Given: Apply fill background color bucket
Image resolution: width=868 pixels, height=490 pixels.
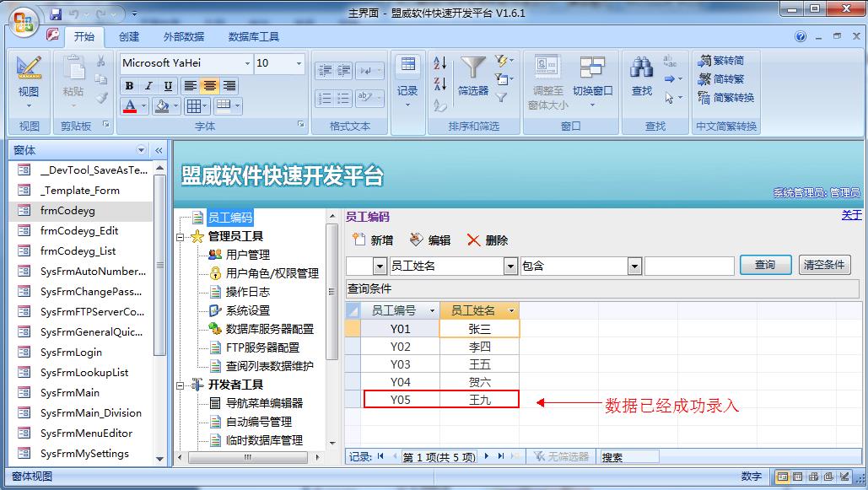Looking at the screenshot, I should click(x=162, y=105).
